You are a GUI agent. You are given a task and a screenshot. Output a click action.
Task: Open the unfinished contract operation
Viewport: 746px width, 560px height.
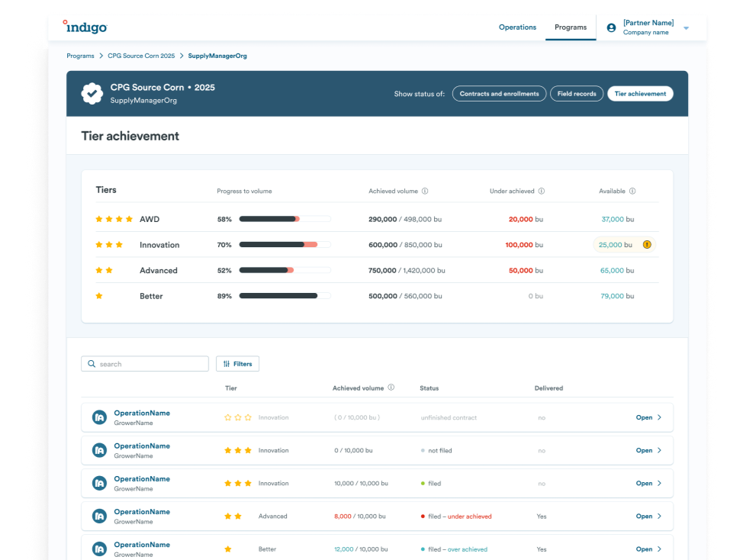(648, 417)
